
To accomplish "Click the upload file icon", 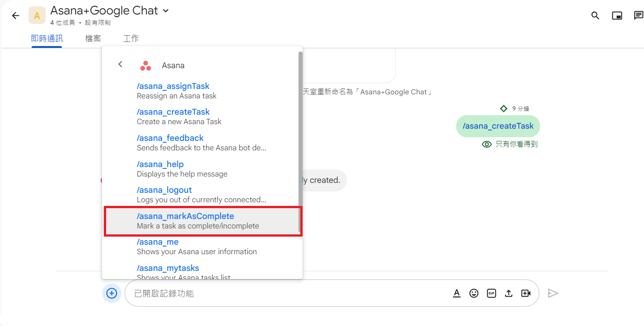I will point(509,293).
